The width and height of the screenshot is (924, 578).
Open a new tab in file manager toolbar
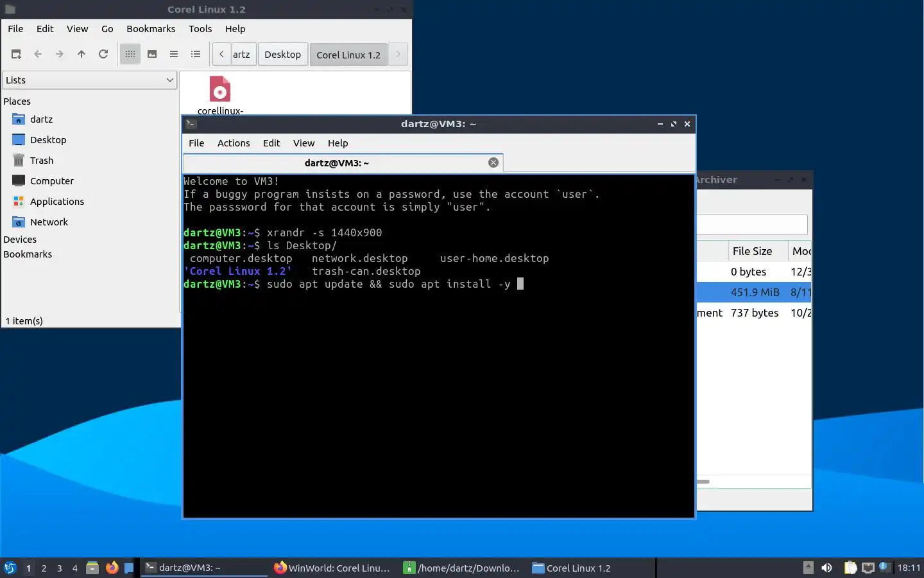(x=16, y=55)
